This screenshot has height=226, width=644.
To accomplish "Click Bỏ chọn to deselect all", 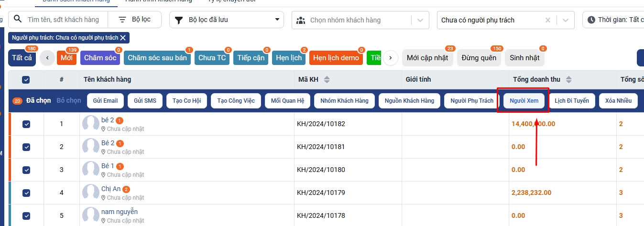I will [69, 101].
